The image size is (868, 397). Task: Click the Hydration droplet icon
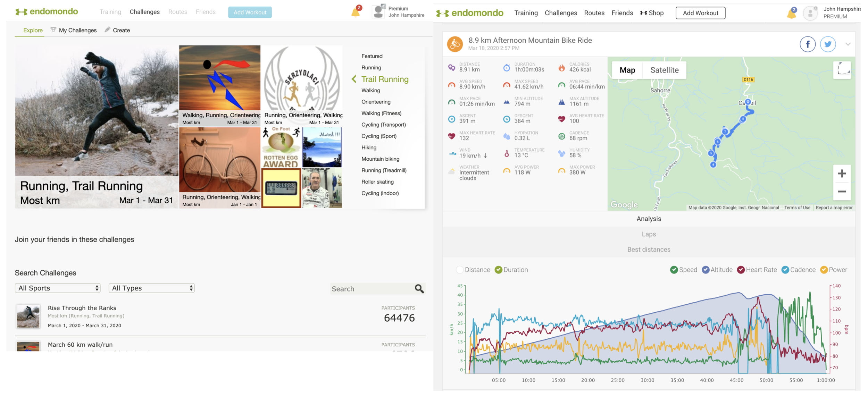point(507,136)
